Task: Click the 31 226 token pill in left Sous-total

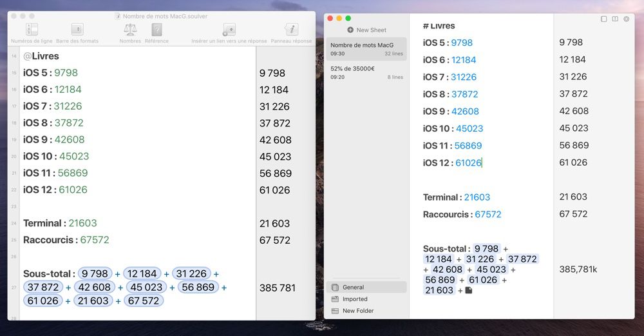Action: coord(191,273)
